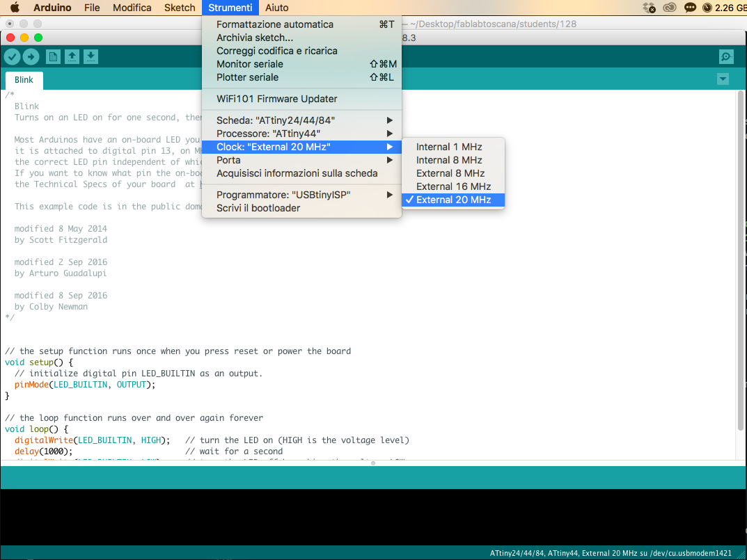Choose Formattazione automatica
The height and width of the screenshot is (560, 747).
point(301,24)
